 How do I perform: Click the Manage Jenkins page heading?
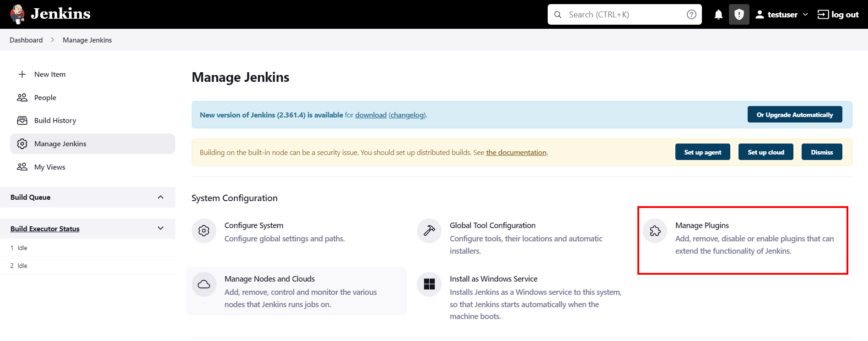[x=240, y=77]
